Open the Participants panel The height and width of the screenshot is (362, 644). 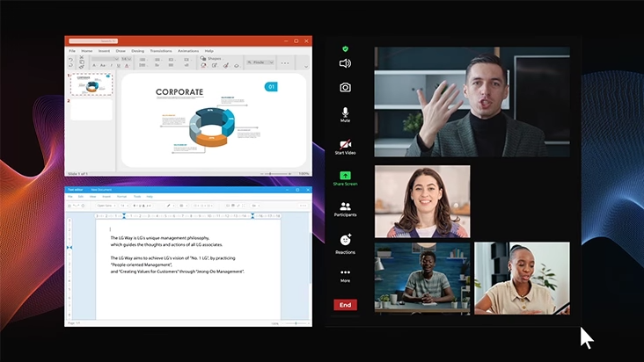click(345, 207)
